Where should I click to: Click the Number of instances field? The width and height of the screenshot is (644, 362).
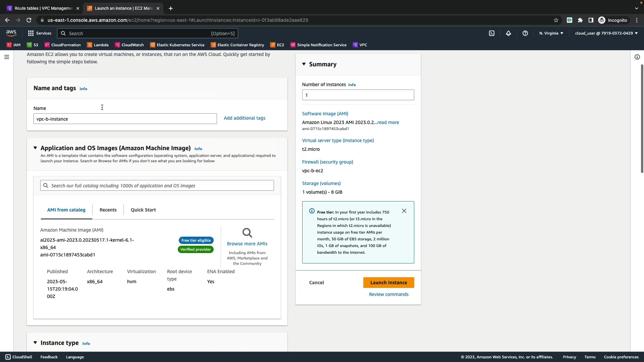358,95
